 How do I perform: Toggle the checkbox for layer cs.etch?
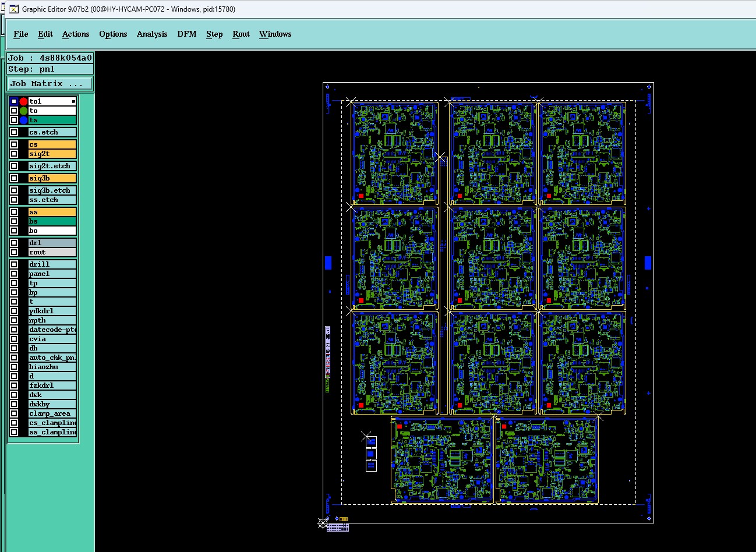(x=14, y=132)
